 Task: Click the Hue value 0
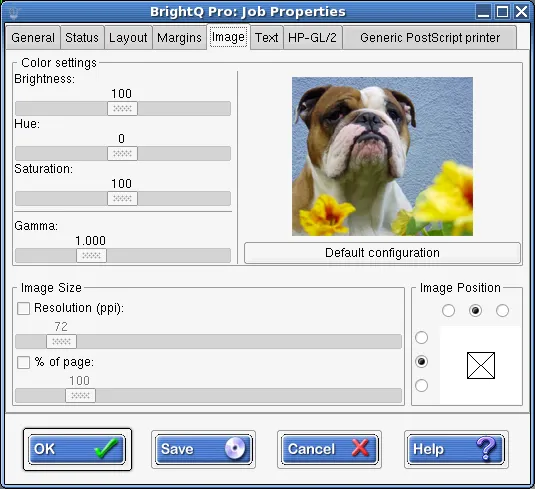(121, 139)
